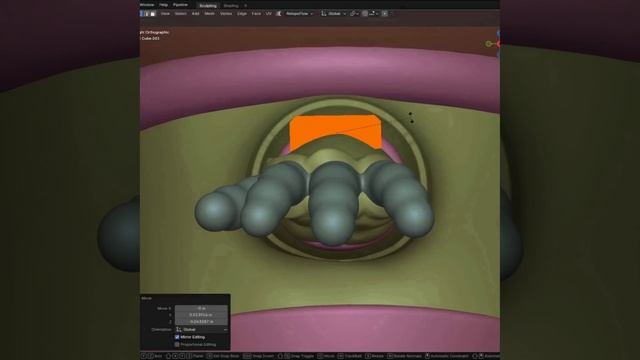The height and width of the screenshot is (360, 640).
Task: Open the Help menu
Action: coord(163,5)
